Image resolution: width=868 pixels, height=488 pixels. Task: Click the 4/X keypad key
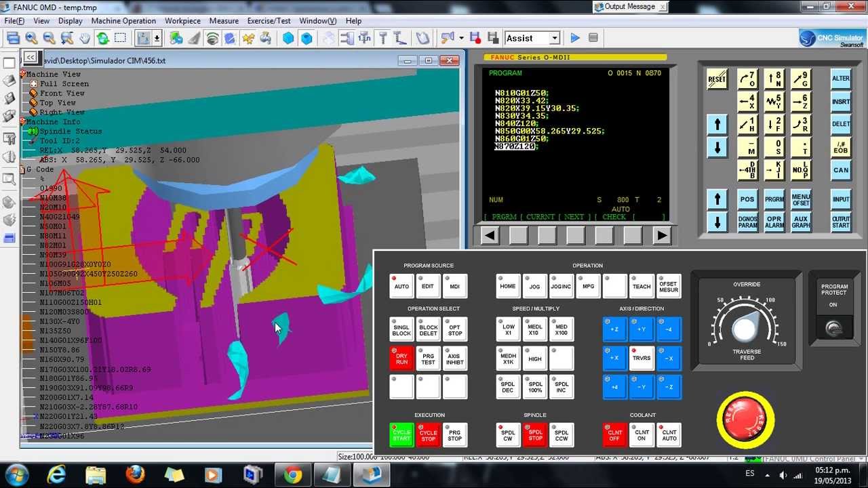747,102
